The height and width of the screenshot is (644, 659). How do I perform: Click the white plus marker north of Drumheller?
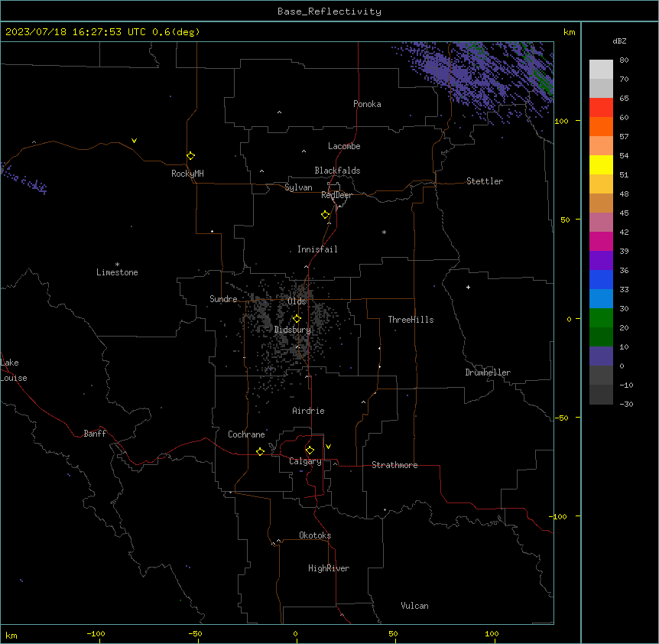pyautogui.click(x=468, y=287)
